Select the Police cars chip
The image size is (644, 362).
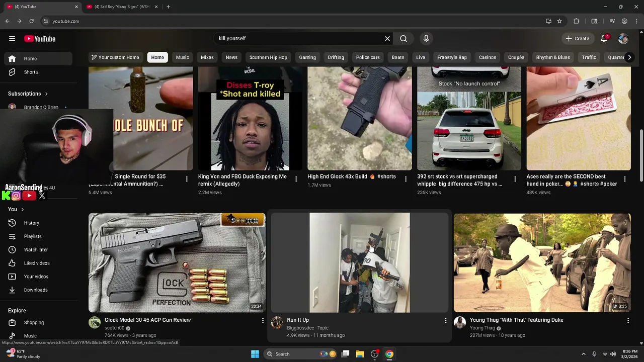pos(368,57)
